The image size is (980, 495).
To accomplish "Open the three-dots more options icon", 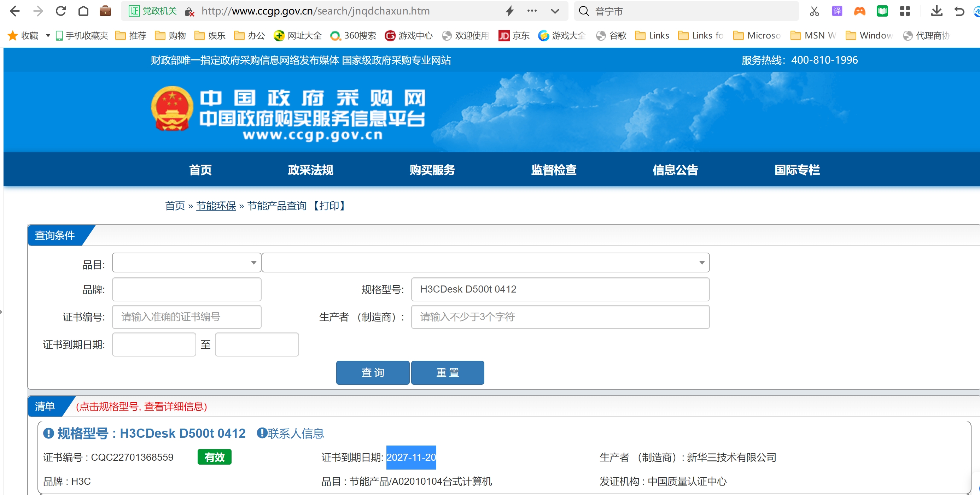I will coord(532,11).
